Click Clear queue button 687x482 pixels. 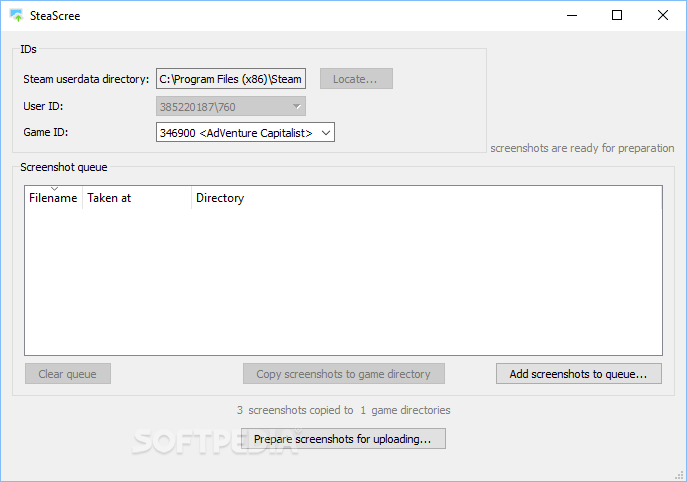tap(68, 374)
